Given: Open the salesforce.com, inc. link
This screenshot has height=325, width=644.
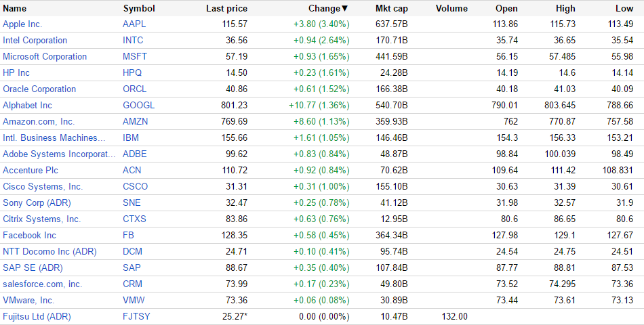Looking at the screenshot, I should (x=42, y=284).
